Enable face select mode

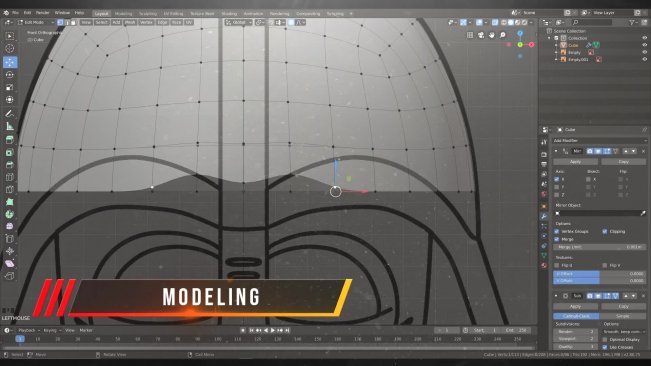coord(73,22)
